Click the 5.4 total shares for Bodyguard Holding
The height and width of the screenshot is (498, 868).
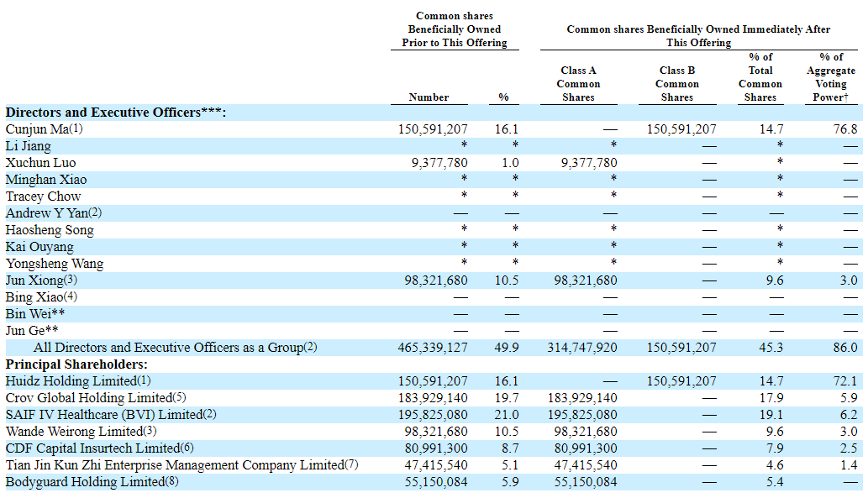tap(775, 482)
